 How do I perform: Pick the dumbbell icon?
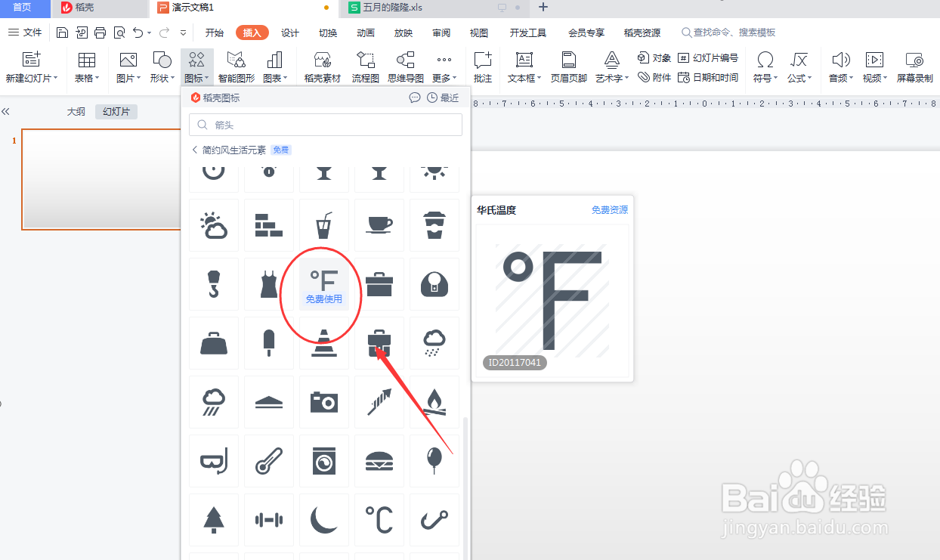point(269,520)
